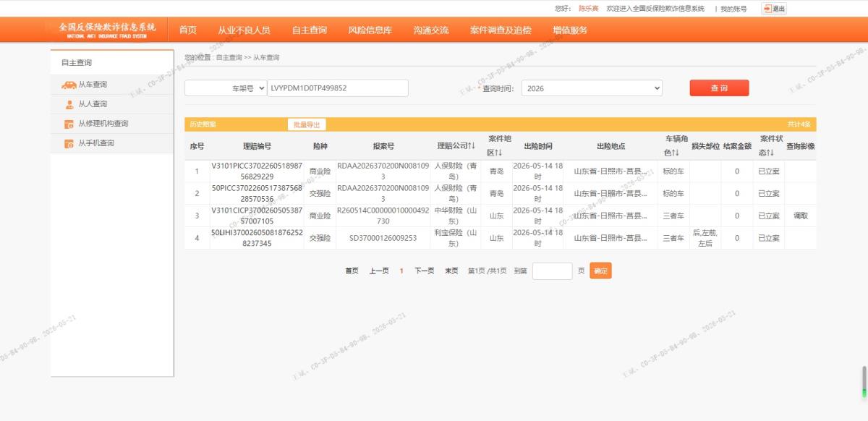This screenshot has height=421, width=868.
Task: Click the icon beside 从手机查询
Action: pos(69,143)
